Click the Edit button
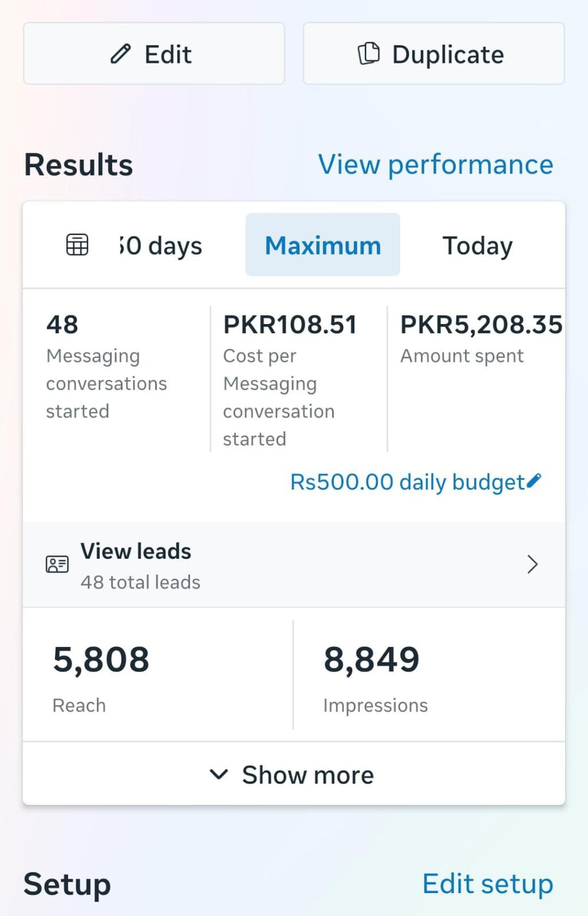Image resolution: width=588 pixels, height=916 pixels. (x=153, y=53)
